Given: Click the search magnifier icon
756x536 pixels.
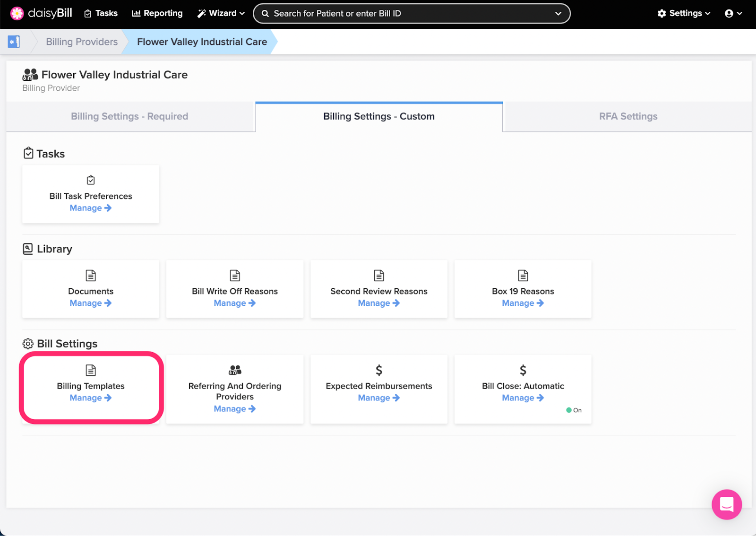Looking at the screenshot, I should [x=265, y=14].
